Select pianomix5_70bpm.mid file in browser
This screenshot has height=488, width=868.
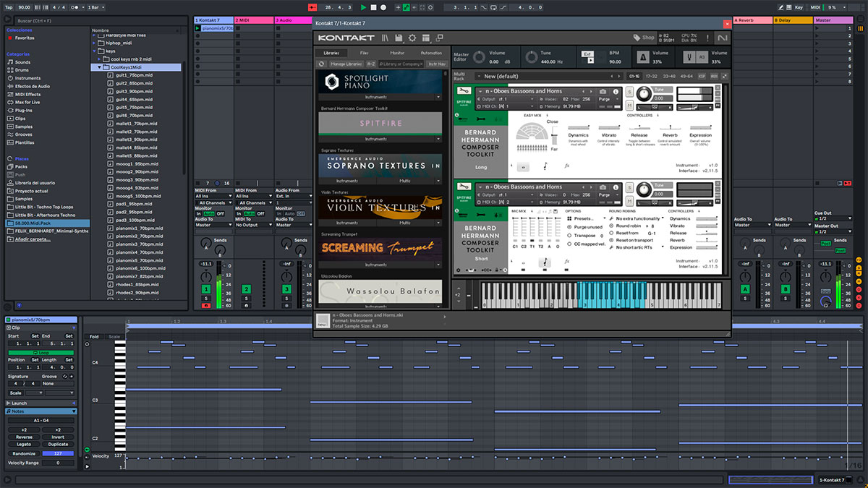tap(137, 260)
